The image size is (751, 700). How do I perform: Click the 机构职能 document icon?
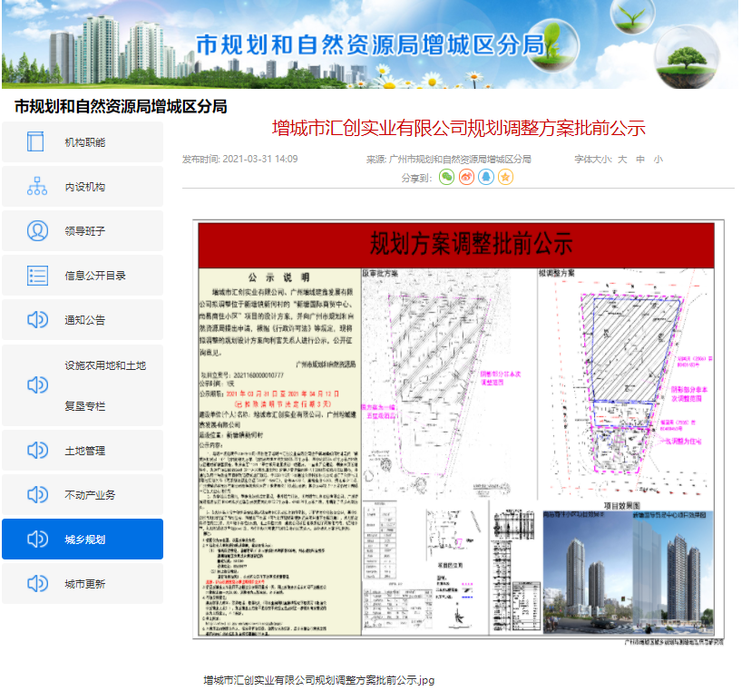point(36,142)
